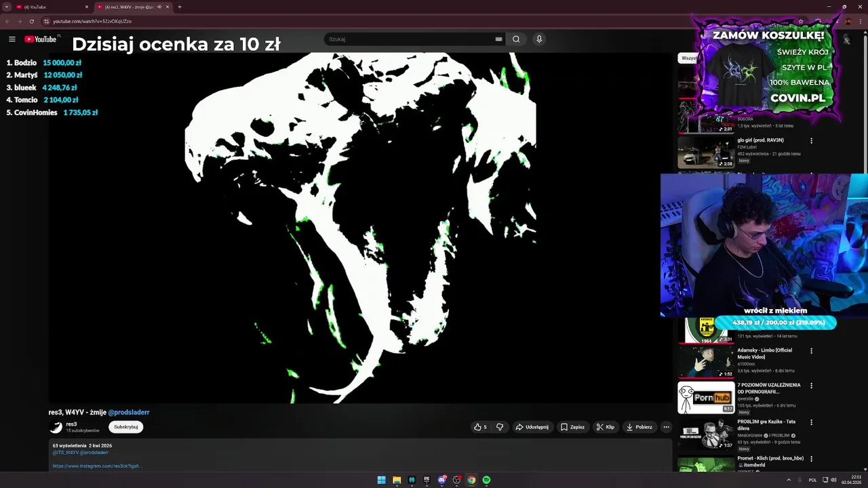Open the res3 channel avatar
868x488 pixels.
(56, 427)
